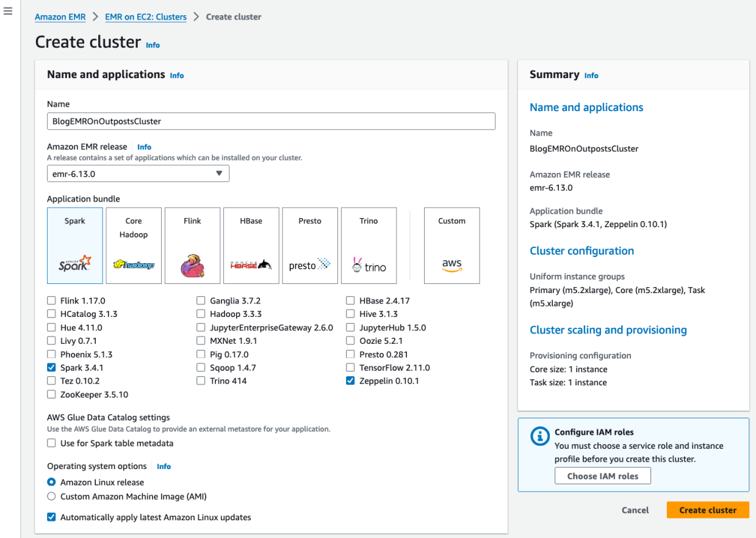This screenshot has height=538, width=756.
Task: Check the Hadoop 3.3.3 checkbox
Action: click(x=201, y=314)
